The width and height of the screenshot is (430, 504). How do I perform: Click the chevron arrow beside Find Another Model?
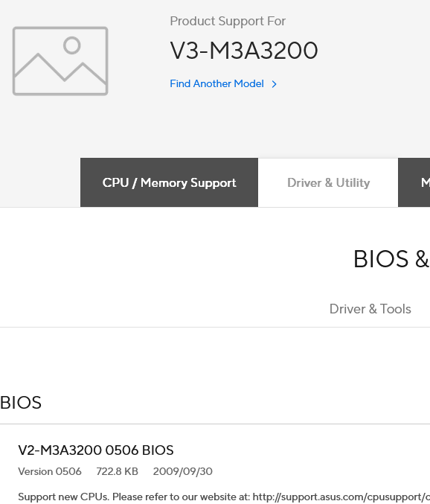[274, 84]
